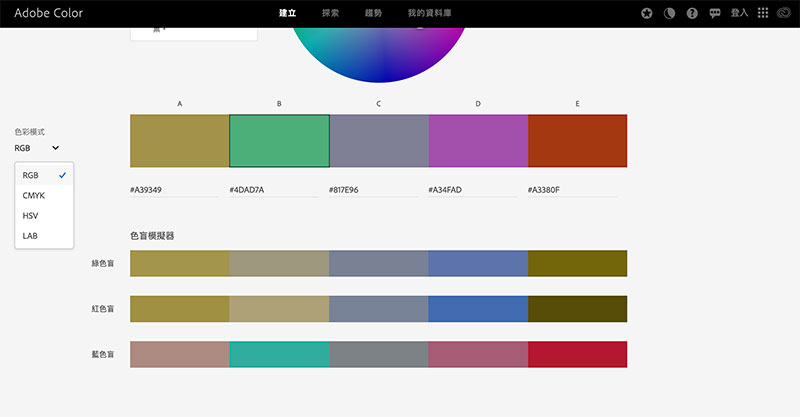Select CMYK from color mode list
The width and height of the screenshot is (800, 417).
[33, 195]
